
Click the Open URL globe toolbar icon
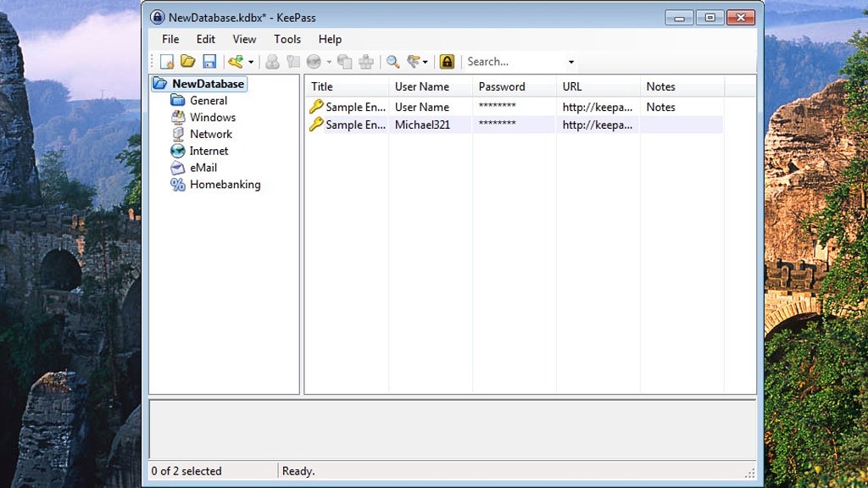314,61
